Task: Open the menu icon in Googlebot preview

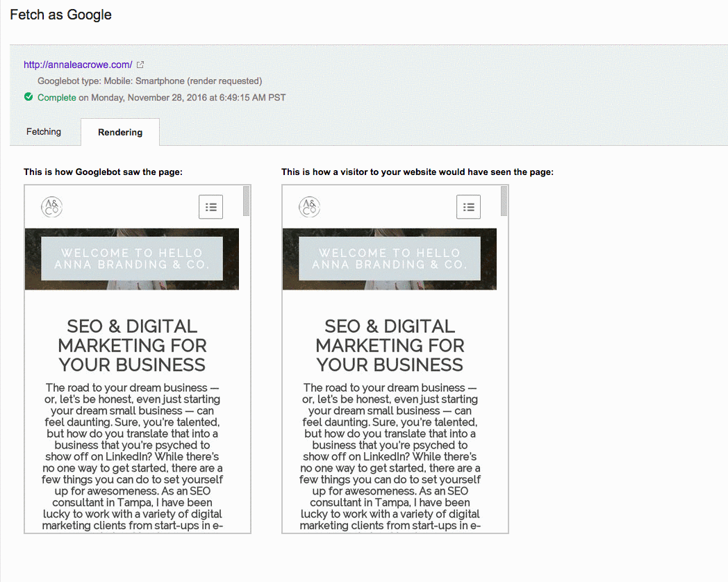Action: pyautogui.click(x=210, y=207)
